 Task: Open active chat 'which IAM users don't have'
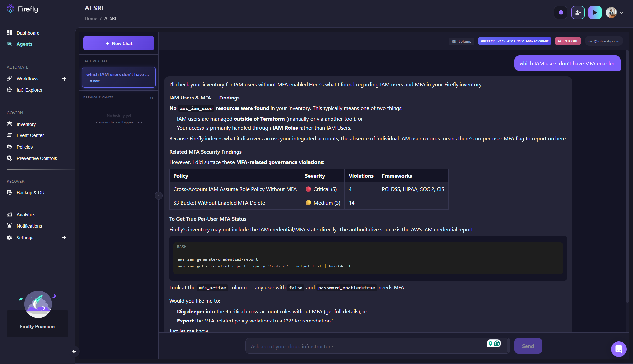(x=119, y=77)
